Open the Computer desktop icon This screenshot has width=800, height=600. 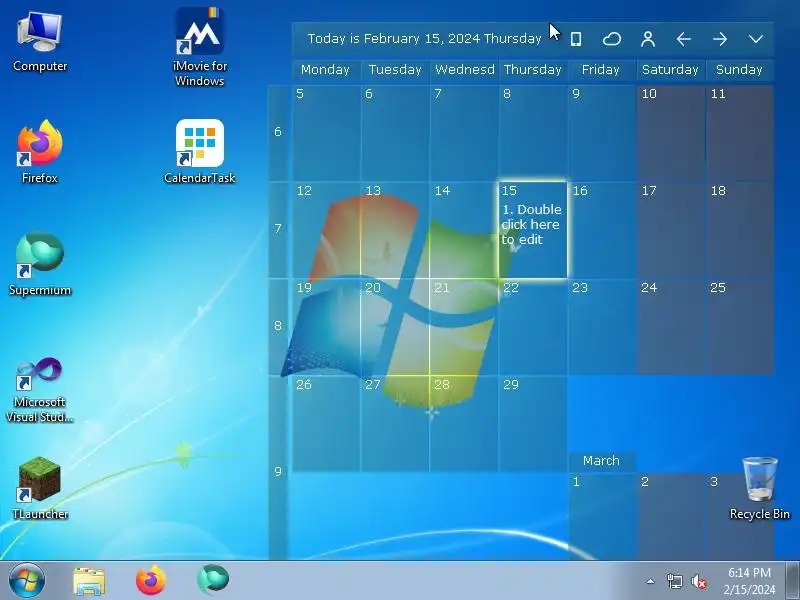pyautogui.click(x=40, y=42)
